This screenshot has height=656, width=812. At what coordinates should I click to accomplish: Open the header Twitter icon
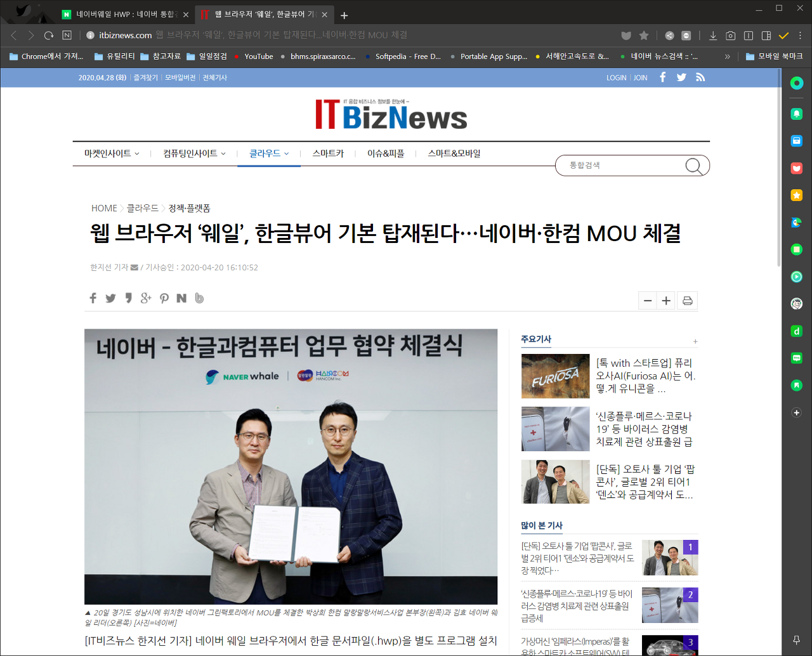681,77
